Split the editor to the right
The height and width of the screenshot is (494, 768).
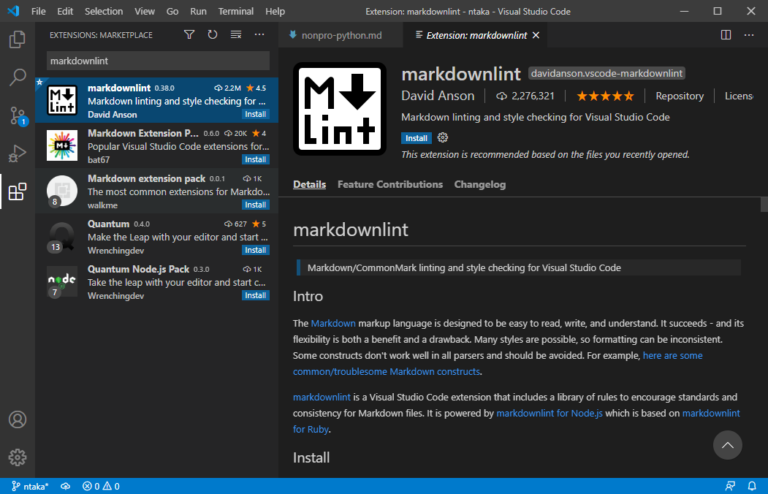tap(726, 35)
